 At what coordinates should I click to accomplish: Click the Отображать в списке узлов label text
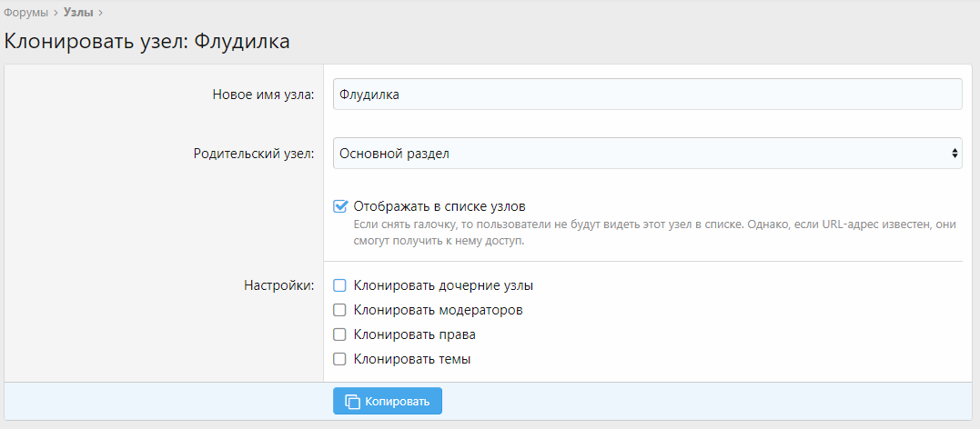(439, 206)
